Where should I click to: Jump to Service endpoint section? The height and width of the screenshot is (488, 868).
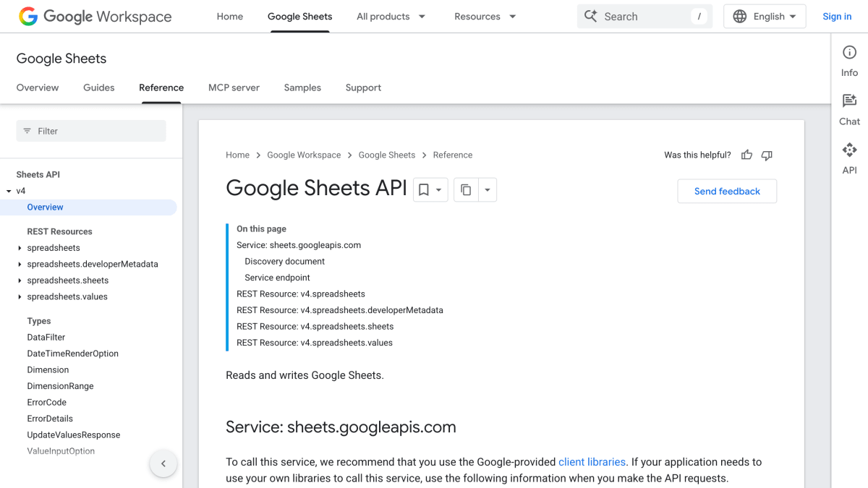pyautogui.click(x=278, y=278)
